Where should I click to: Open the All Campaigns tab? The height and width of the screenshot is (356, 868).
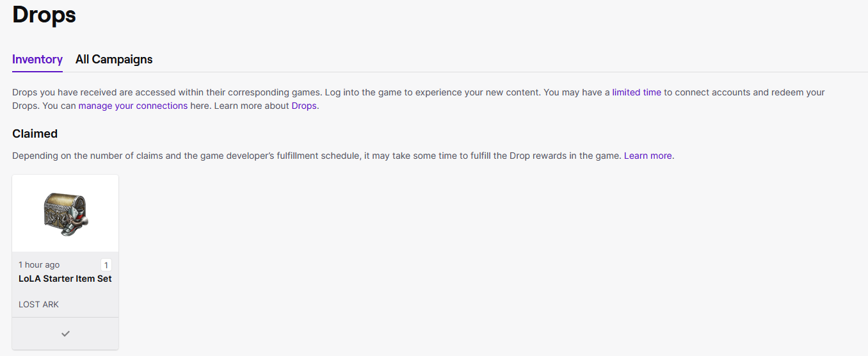coord(114,60)
